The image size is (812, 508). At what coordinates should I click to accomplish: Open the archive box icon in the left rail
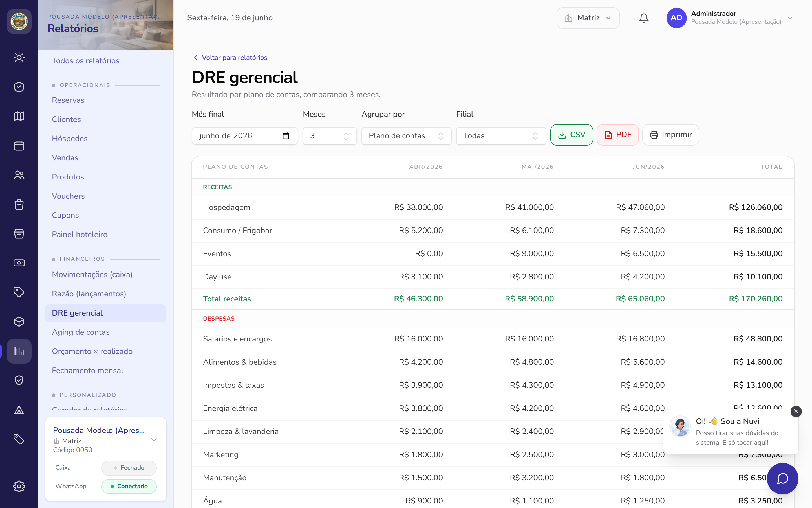(19, 234)
